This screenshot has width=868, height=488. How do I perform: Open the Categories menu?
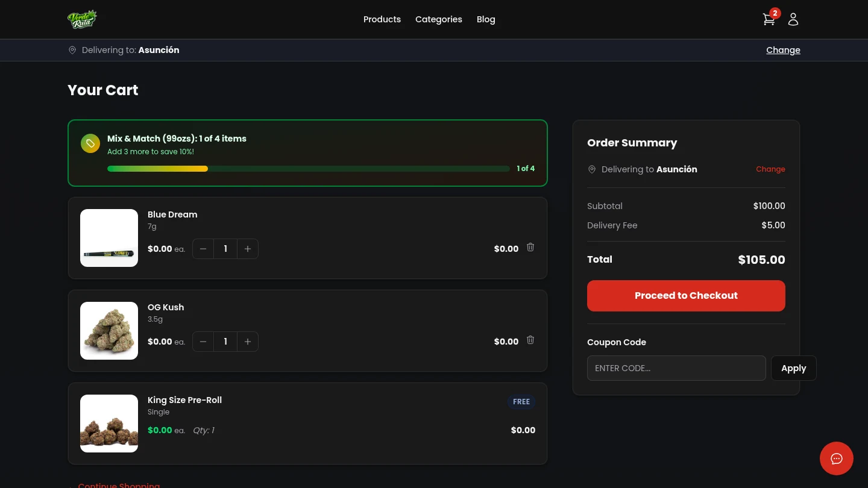pos(439,19)
